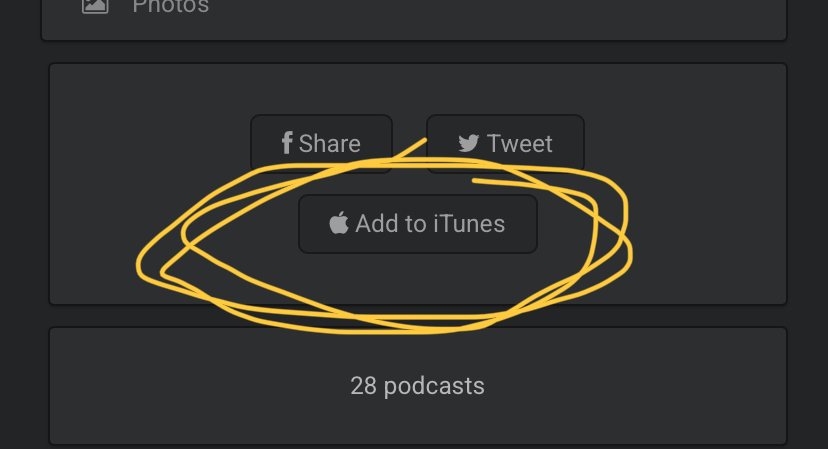
Task: Click the Facebook logo on the Share button
Action: [286, 143]
